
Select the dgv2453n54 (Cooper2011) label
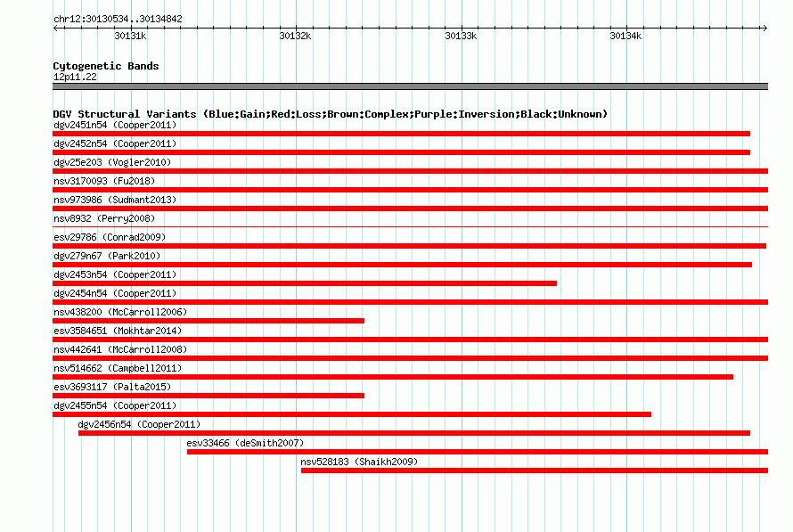pyautogui.click(x=115, y=274)
